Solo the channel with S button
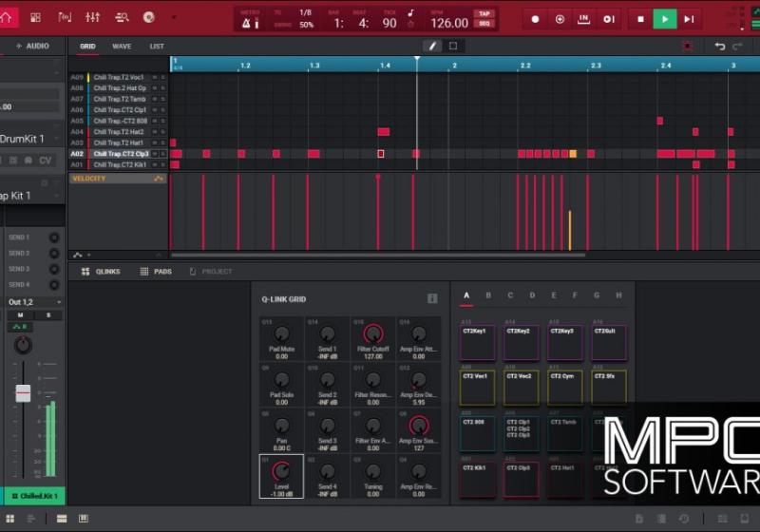760x532 pixels. (x=47, y=314)
